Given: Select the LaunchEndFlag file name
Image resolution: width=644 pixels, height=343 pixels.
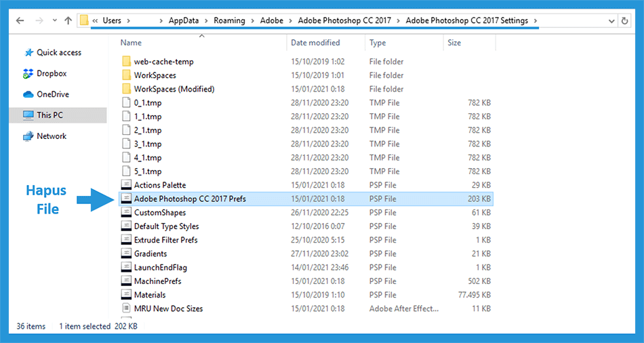Looking at the screenshot, I should (x=160, y=267).
